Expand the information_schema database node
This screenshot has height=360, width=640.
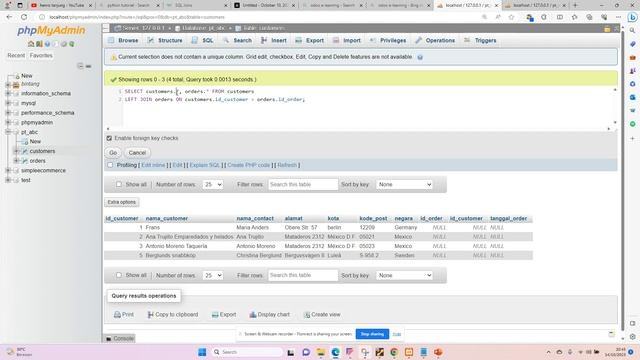[x=8, y=93]
